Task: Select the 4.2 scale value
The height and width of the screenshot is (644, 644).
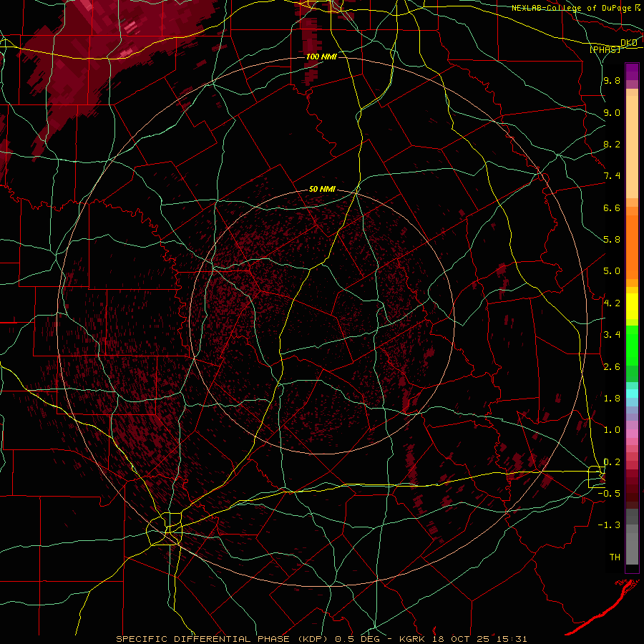Action: pos(612,303)
